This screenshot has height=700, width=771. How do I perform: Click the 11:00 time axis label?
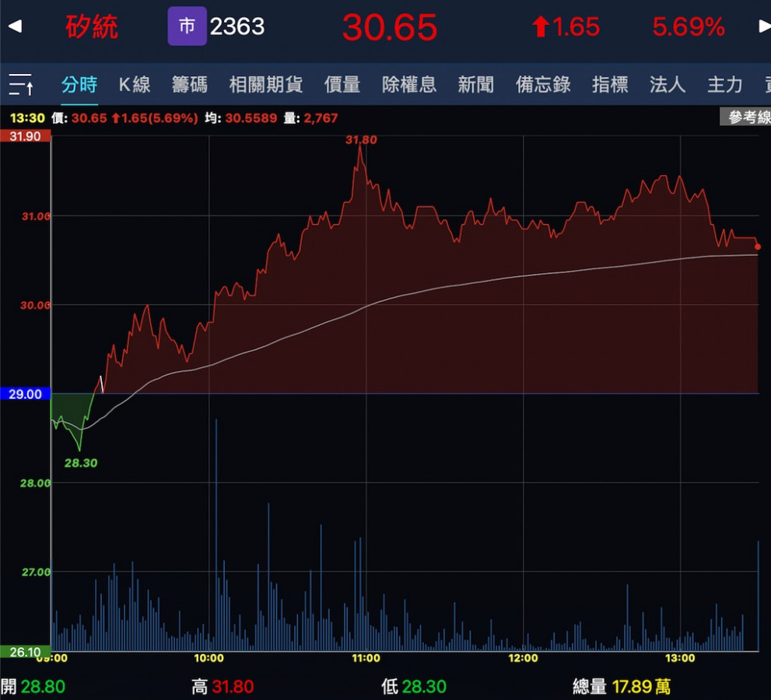366,658
